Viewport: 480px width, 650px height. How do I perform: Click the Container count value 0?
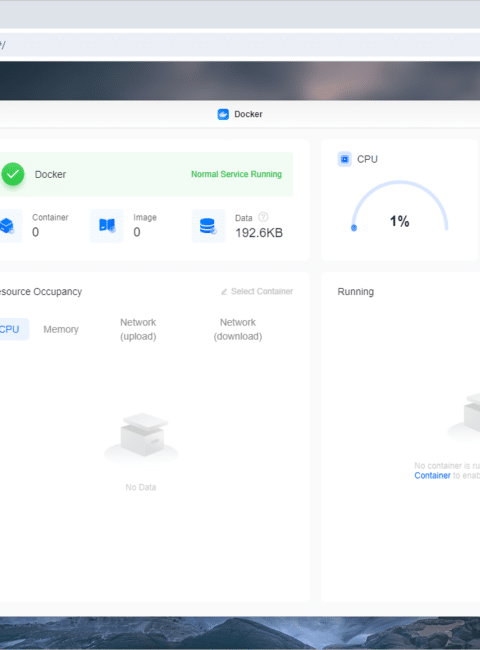pos(36,232)
